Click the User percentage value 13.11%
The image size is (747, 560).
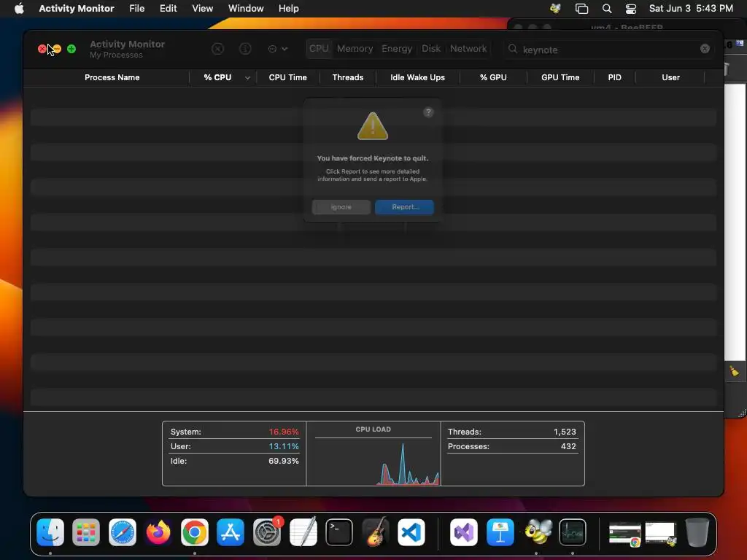(x=284, y=446)
